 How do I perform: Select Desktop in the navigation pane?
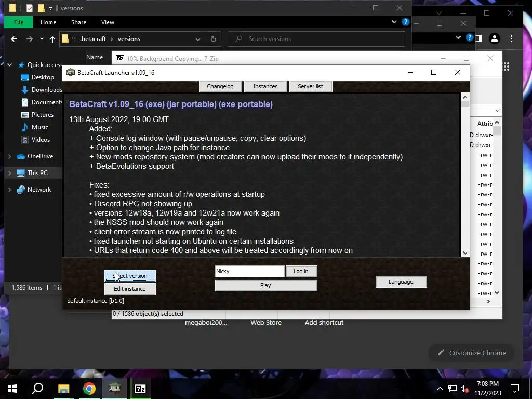click(43, 77)
